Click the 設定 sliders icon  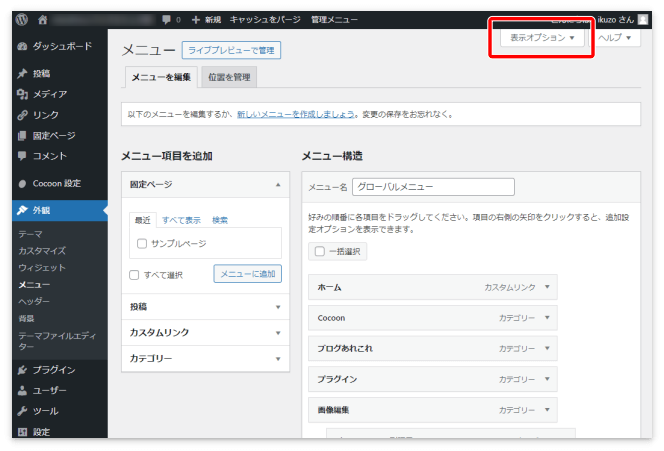pos(22,432)
